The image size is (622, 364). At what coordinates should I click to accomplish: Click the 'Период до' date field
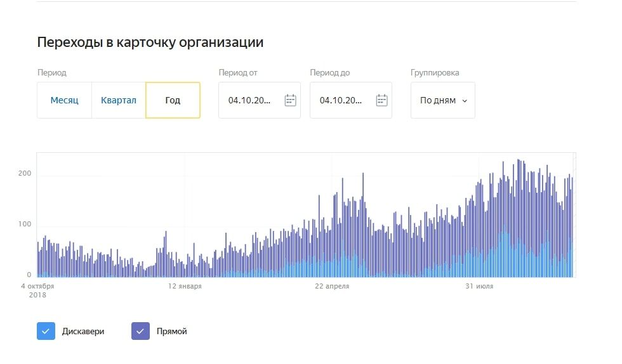[x=341, y=100]
